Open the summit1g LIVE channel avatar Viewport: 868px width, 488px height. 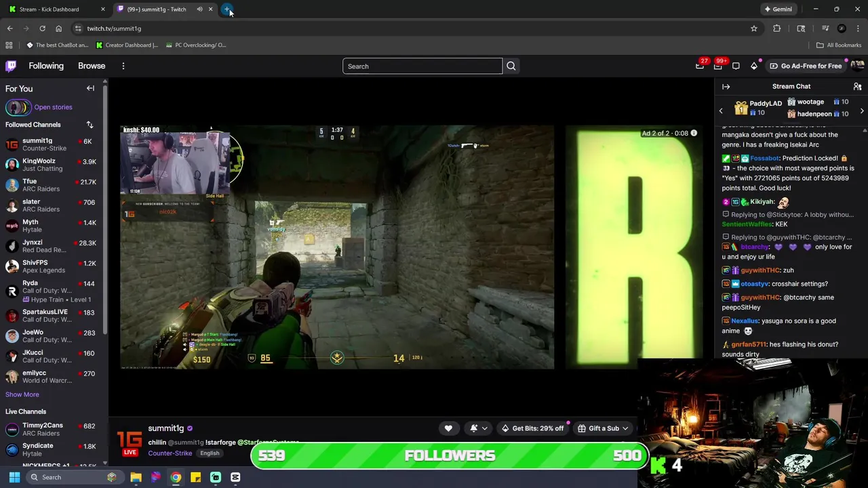click(130, 443)
